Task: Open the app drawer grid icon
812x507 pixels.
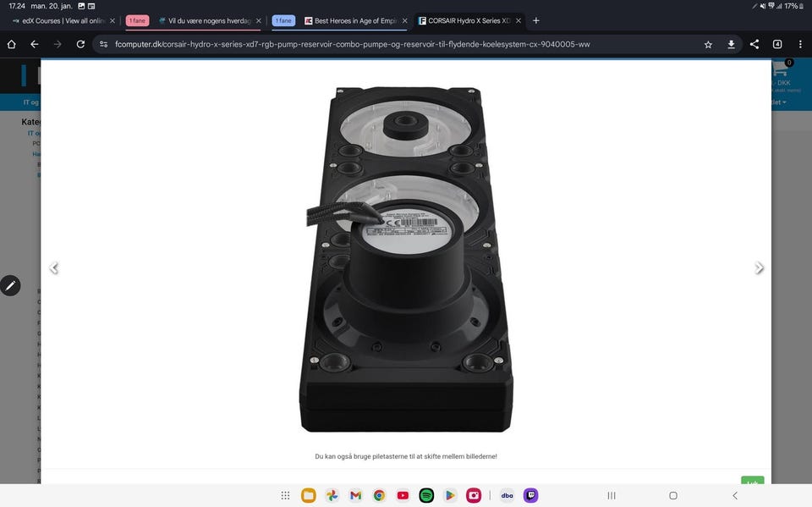Action: [285, 496]
